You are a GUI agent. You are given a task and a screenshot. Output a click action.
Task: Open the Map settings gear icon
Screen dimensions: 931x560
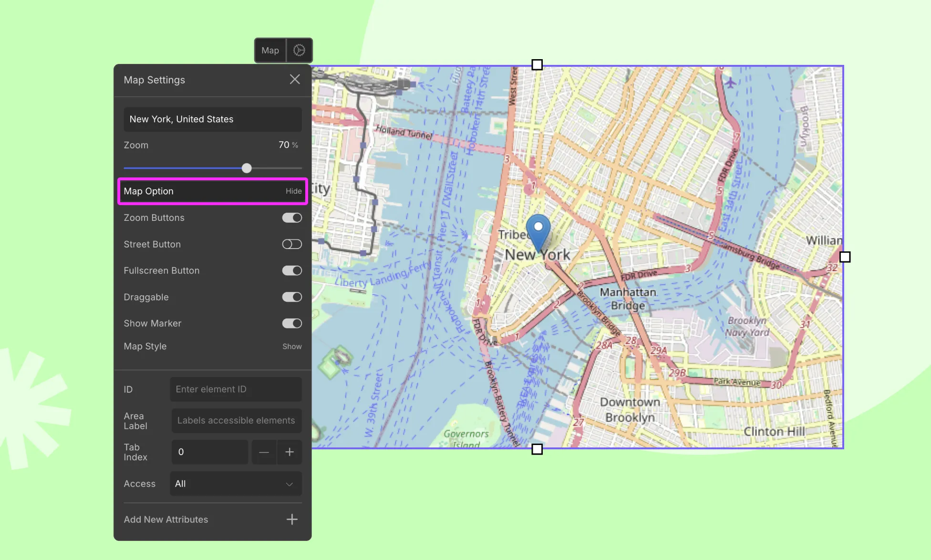(x=299, y=50)
